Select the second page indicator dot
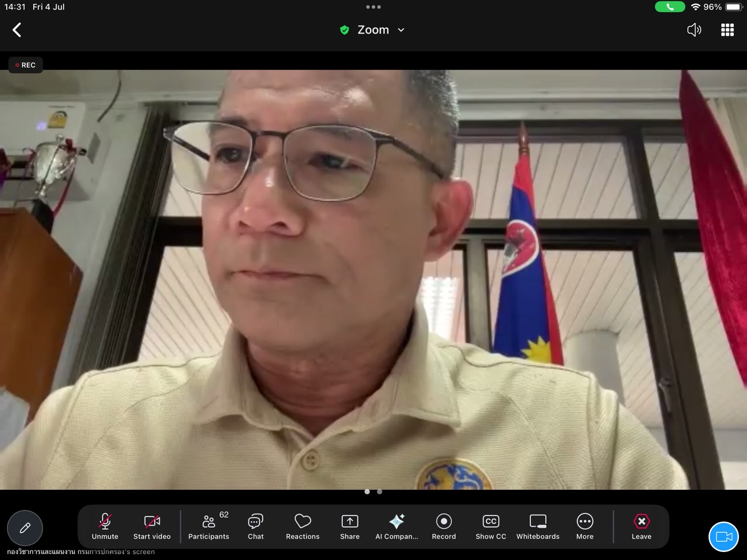Viewport: 747px width, 560px height. pyautogui.click(x=380, y=491)
